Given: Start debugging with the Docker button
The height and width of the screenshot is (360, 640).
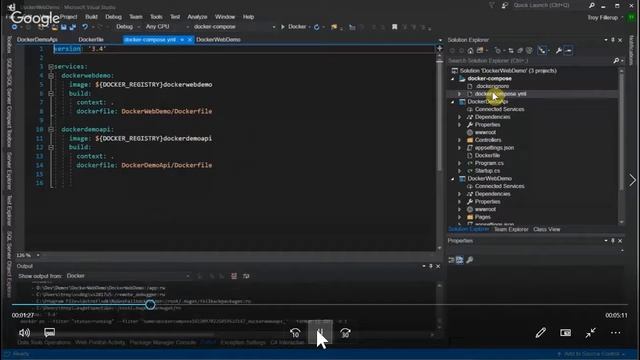Looking at the screenshot, I should [293, 27].
